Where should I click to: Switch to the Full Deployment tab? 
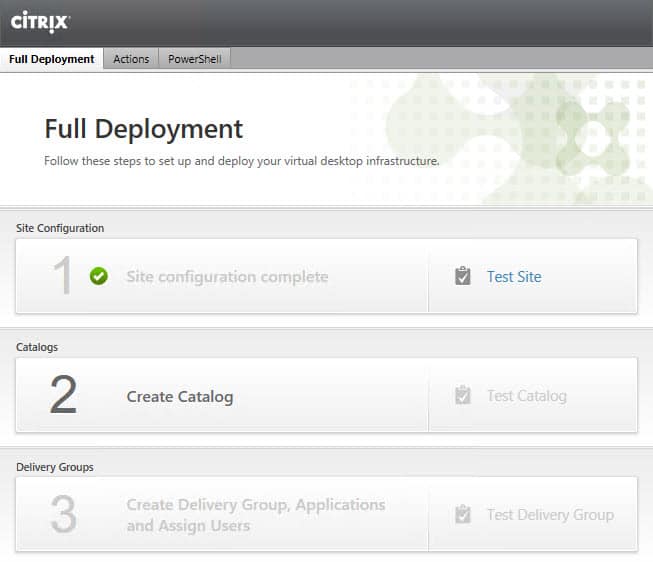click(52, 59)
